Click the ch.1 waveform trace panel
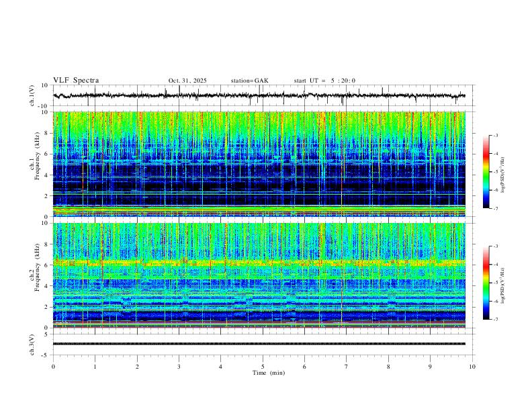This screenshot has width=532, height=411. 263,95
